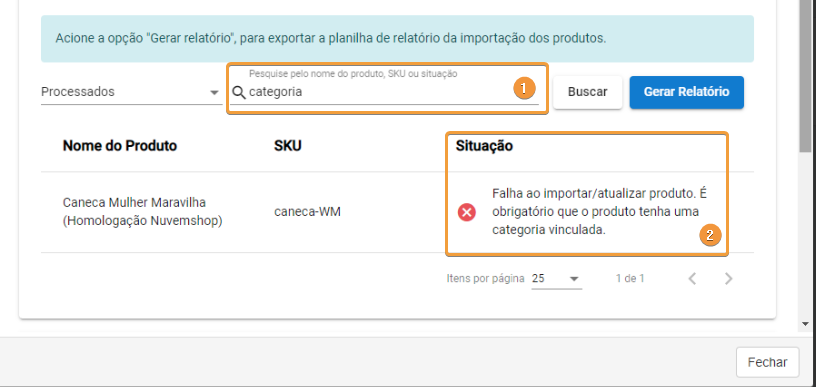Click the magnifying glass search icon
Viewport: 816px width, 387px height.
coord(238,93)
